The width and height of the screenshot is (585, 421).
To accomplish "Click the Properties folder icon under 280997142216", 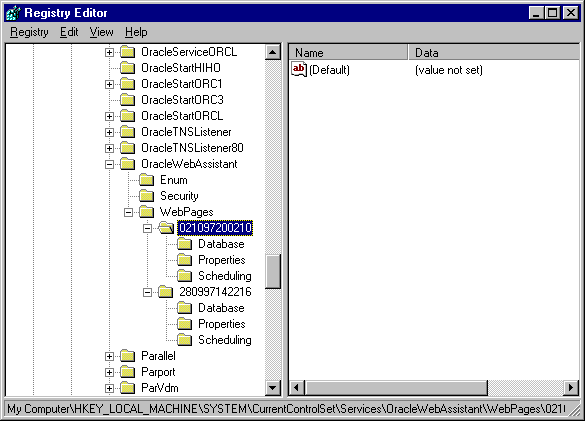I will coord(185,324).
